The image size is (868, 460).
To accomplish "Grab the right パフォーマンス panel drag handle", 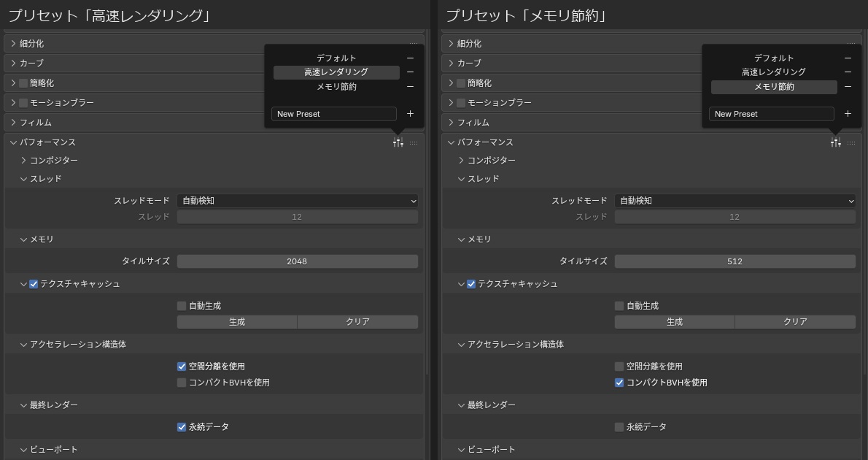I will coord(851,143).
